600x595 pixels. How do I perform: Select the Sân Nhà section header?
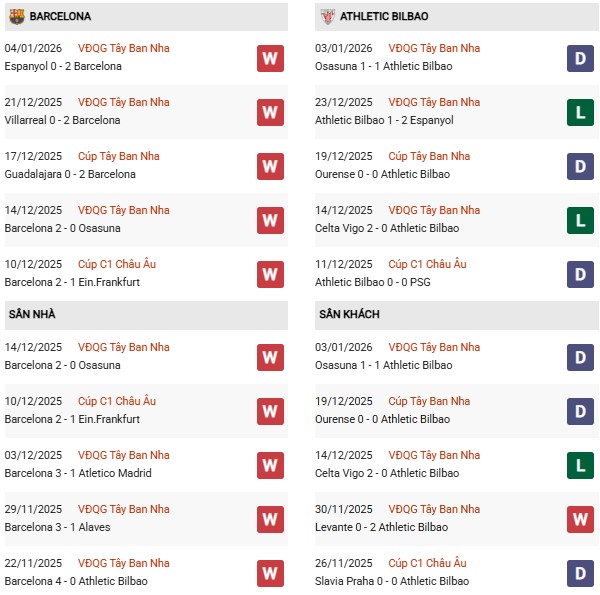tap(32, 314)
